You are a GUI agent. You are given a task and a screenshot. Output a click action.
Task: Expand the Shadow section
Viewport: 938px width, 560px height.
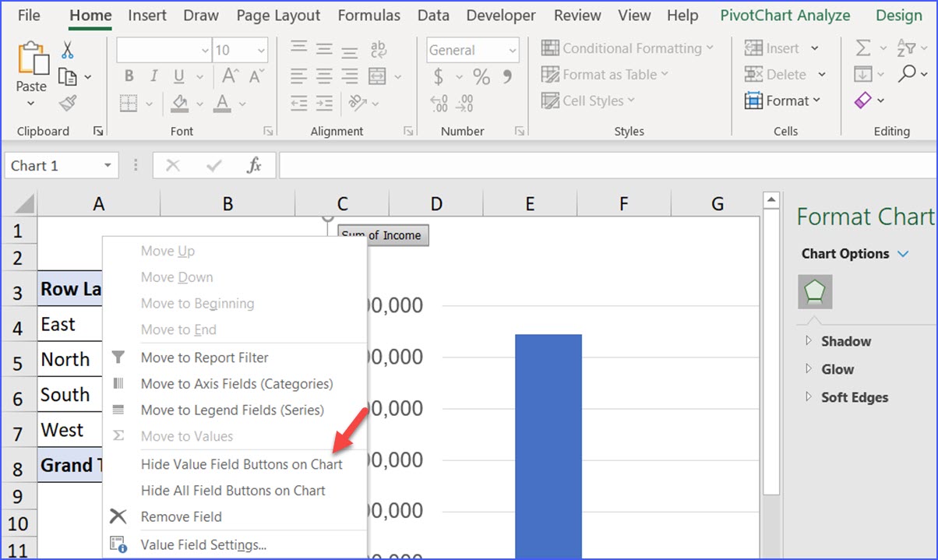pyautogui.click(x=845, y=341)
